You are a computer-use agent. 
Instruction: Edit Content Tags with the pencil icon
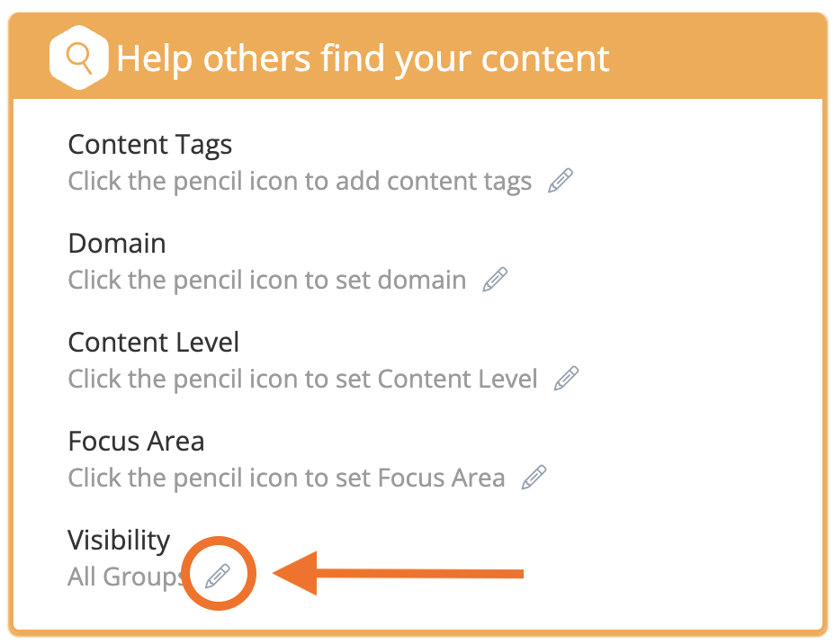tap(561, 181)
